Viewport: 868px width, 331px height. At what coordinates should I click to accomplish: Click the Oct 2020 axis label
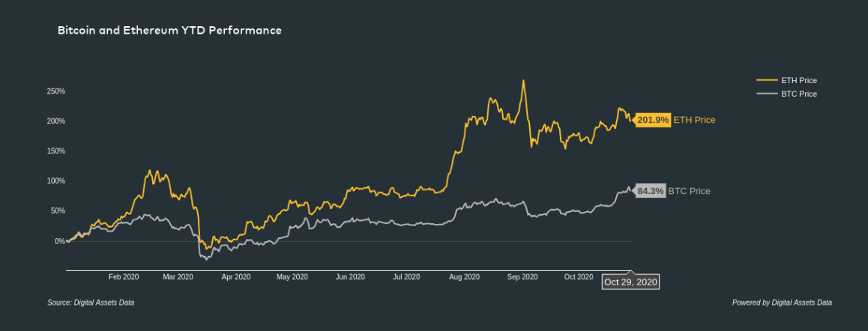(x=579, y=277)
